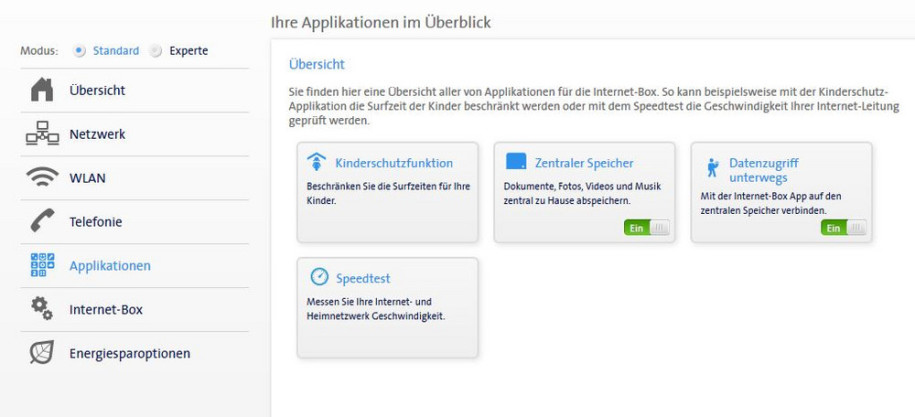Click the WLAN wifi signal icon

pyautogui.click(x=42, y=177)
